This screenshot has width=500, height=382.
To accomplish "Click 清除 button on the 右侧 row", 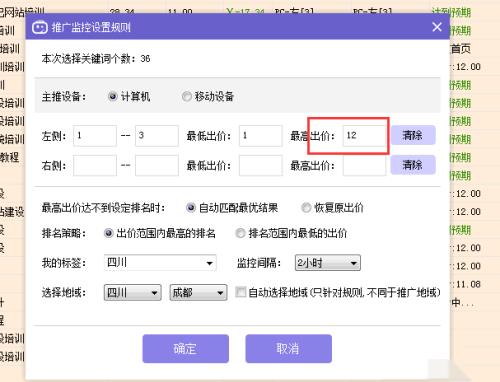I will point(413,165).
